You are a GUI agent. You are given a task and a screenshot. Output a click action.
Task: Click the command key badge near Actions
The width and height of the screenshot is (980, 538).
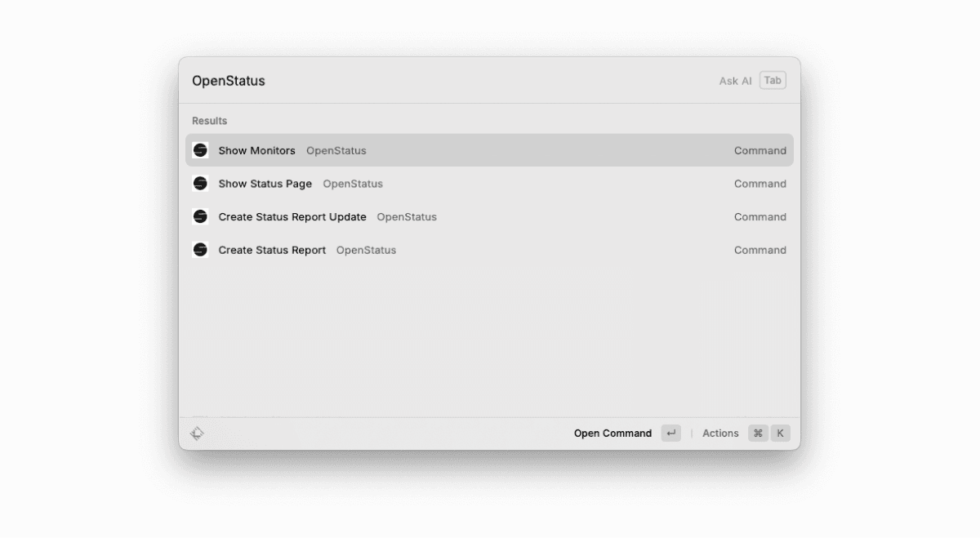click(x=756, y=433)
